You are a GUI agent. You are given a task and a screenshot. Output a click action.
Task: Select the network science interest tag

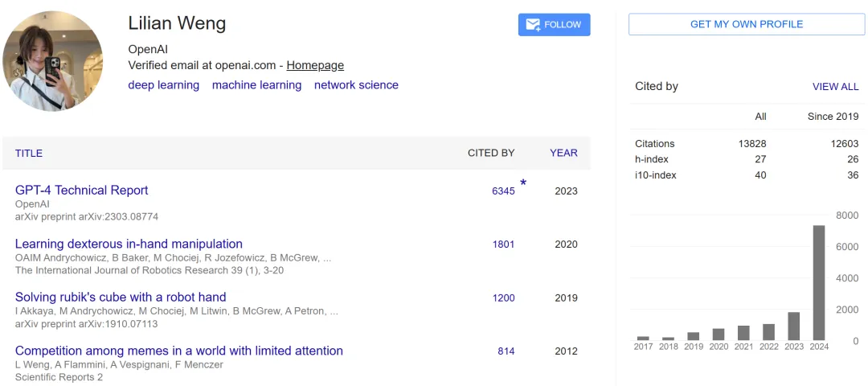click(356, 84)
